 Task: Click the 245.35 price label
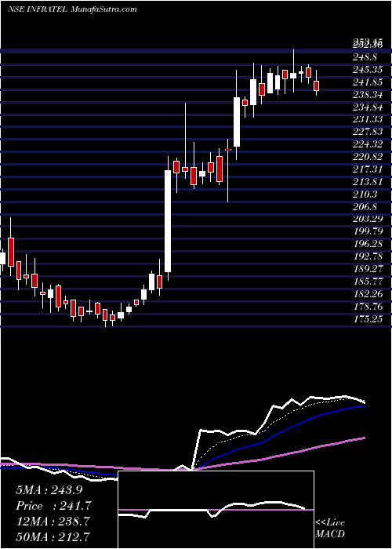(x=368, y=70)
